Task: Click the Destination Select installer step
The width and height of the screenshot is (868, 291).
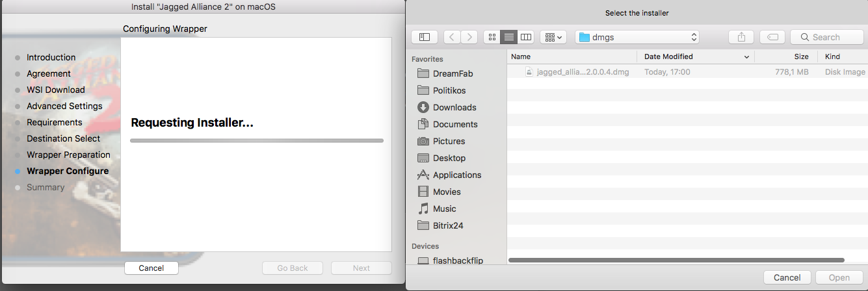Action: [x=64, y=138]
